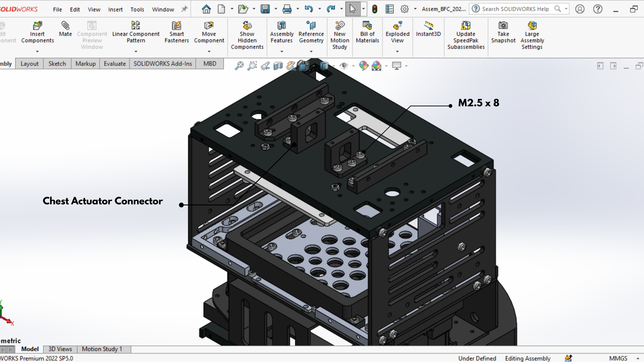Click the New document icon
The image size is (644, 362).
(x=221, y=9)
